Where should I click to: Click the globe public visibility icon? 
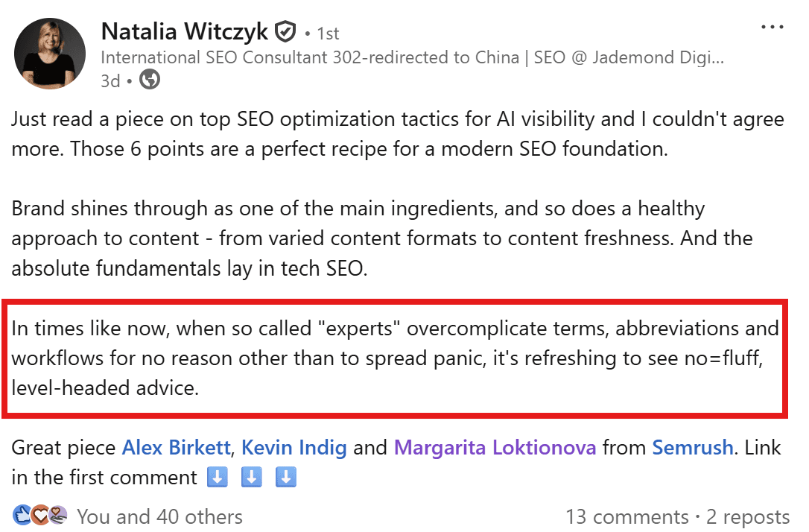(150, 80)
